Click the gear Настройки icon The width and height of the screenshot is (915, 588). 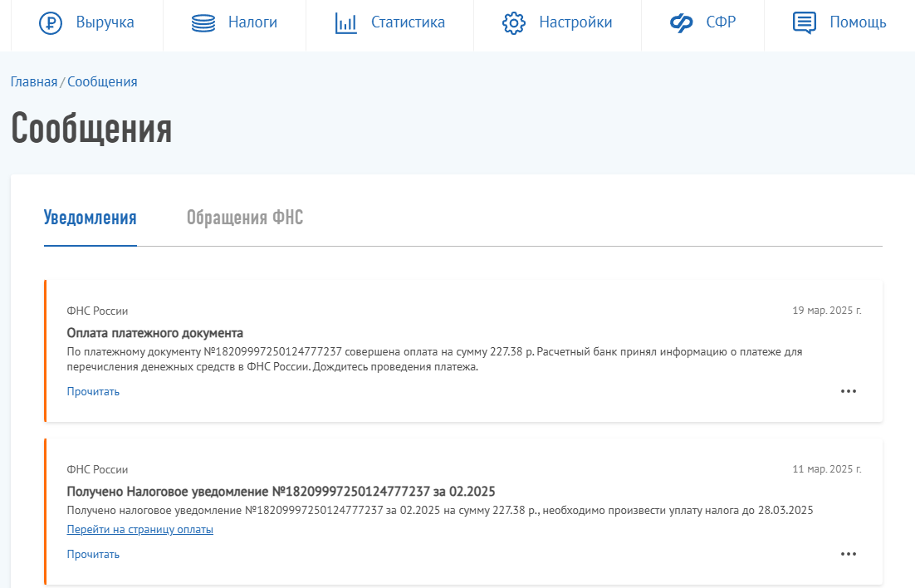pos(513,23)
